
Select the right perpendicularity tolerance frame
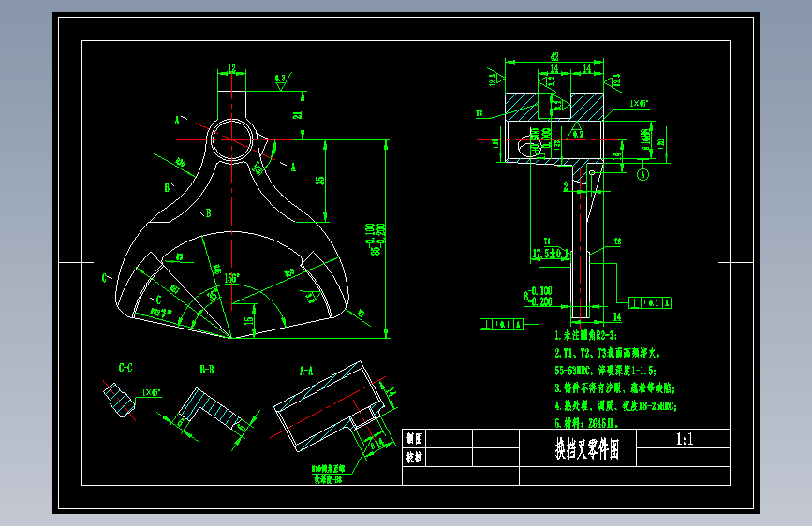point(650,303)
